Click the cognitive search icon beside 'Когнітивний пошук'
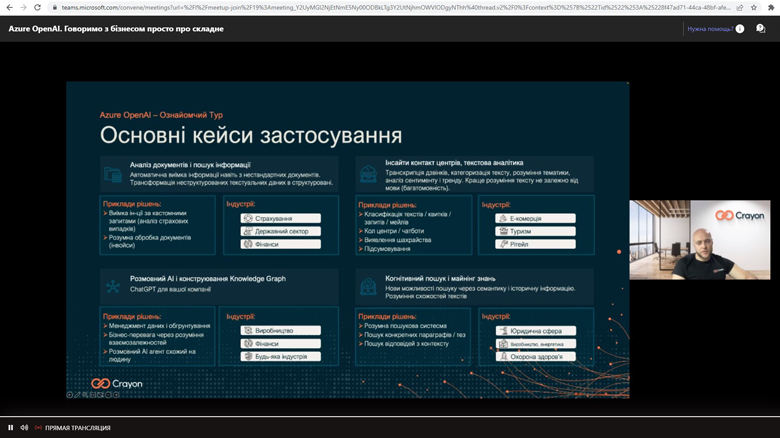 [368, 287]
